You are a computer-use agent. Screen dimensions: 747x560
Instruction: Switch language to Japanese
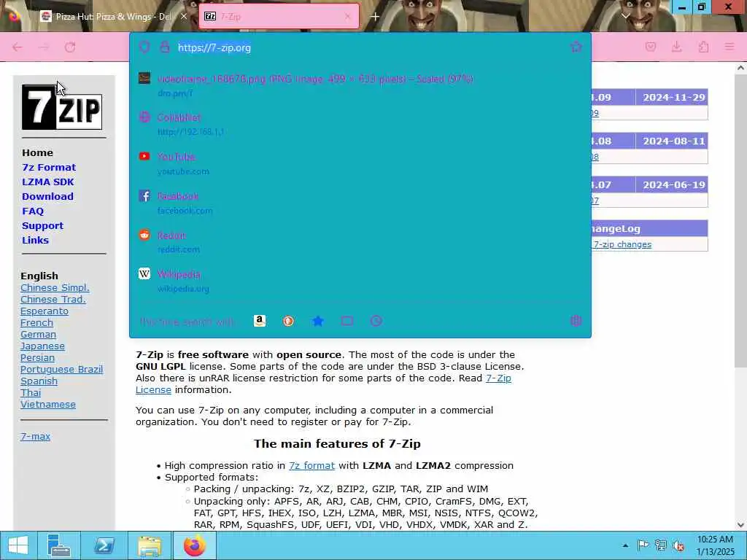(x=42, y=346)
